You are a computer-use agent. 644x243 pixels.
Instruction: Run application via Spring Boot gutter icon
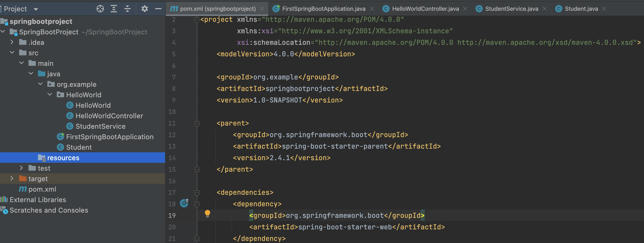(x=184, y=203)
